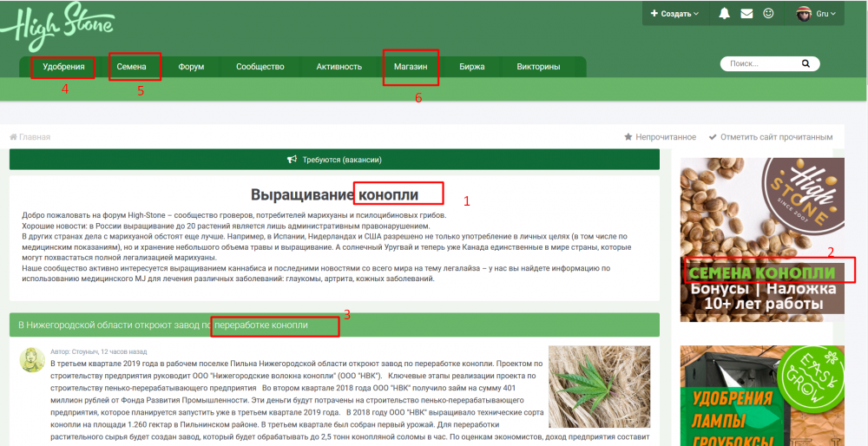Open the Магазин menu item
The height and width of the screenshot is (446, 868).
coord(411,67)
